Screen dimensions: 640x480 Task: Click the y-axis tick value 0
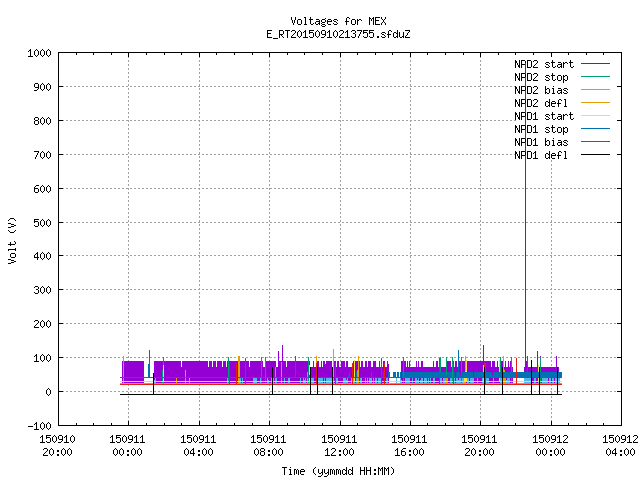tap(49, 392)
